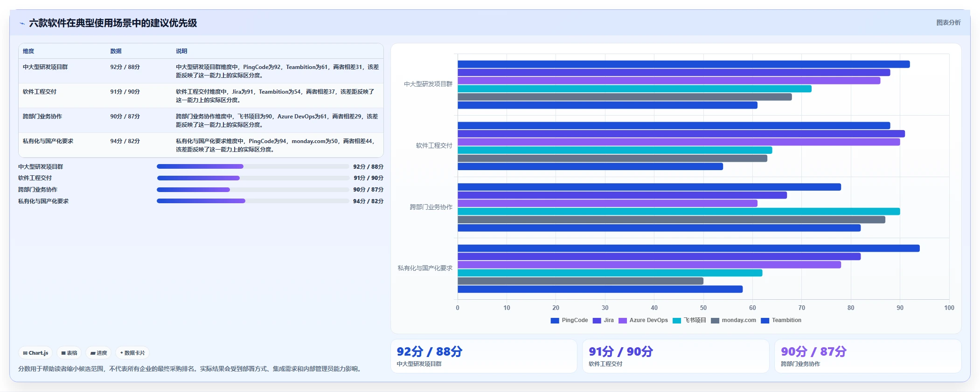Click the 进度 chip
Screen dimensions: 980x392
click(x=98, y=353)
